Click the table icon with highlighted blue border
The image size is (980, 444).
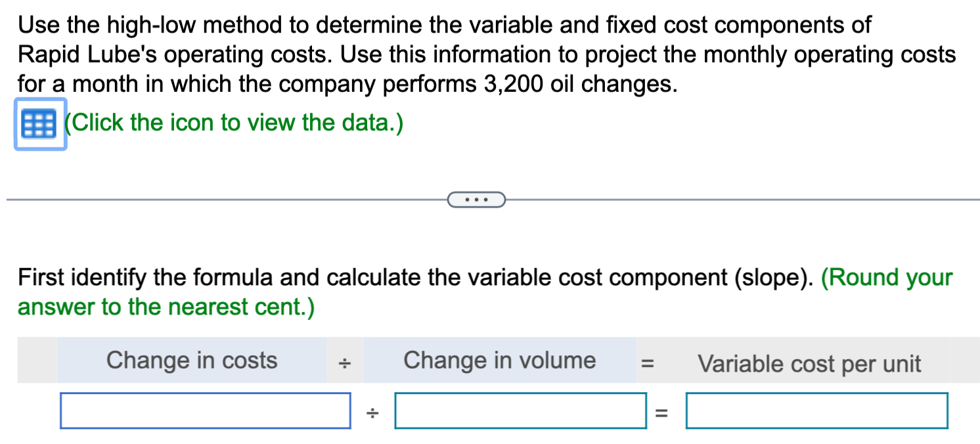pos(39,123)
